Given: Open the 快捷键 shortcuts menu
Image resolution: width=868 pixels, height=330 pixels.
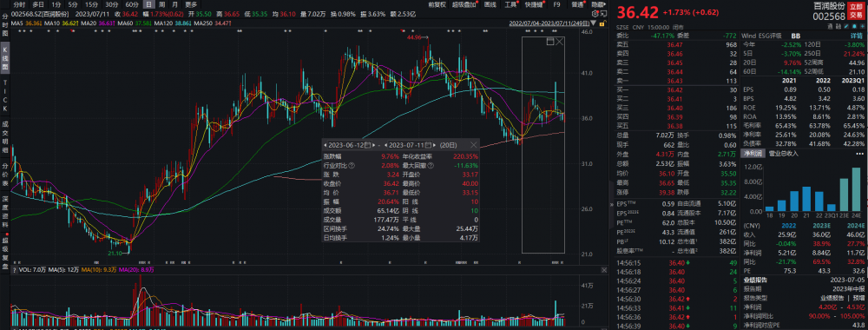Looking at the screenshot, I should (534, 4).
